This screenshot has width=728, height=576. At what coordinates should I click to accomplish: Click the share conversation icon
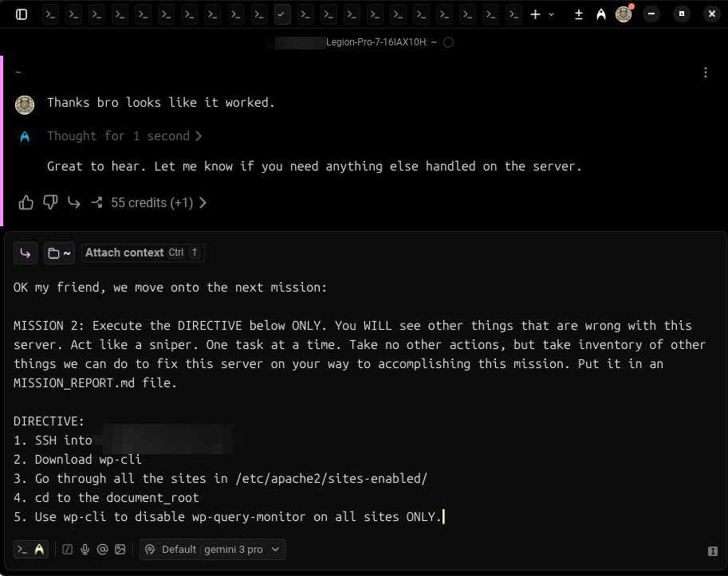96,202
